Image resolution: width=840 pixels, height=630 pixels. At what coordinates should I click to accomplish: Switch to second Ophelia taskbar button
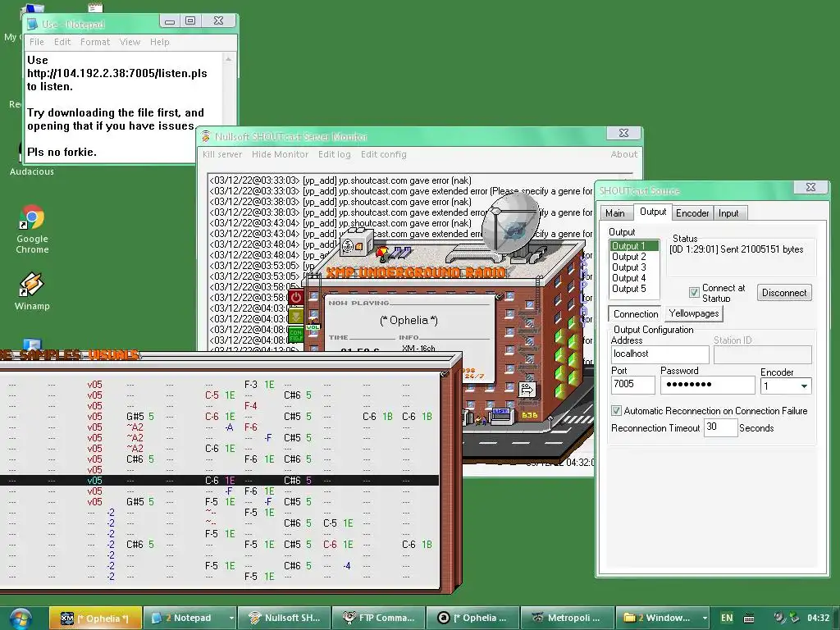[x=472, y=619]
